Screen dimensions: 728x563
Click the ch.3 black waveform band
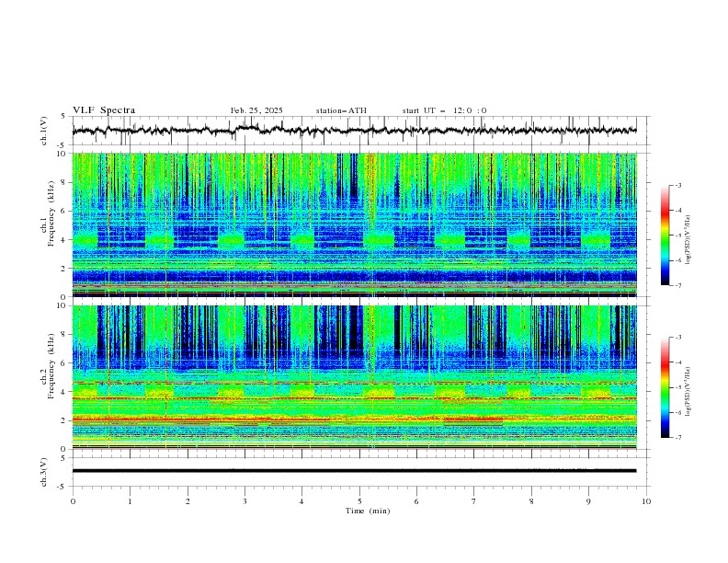click(354, 471)
